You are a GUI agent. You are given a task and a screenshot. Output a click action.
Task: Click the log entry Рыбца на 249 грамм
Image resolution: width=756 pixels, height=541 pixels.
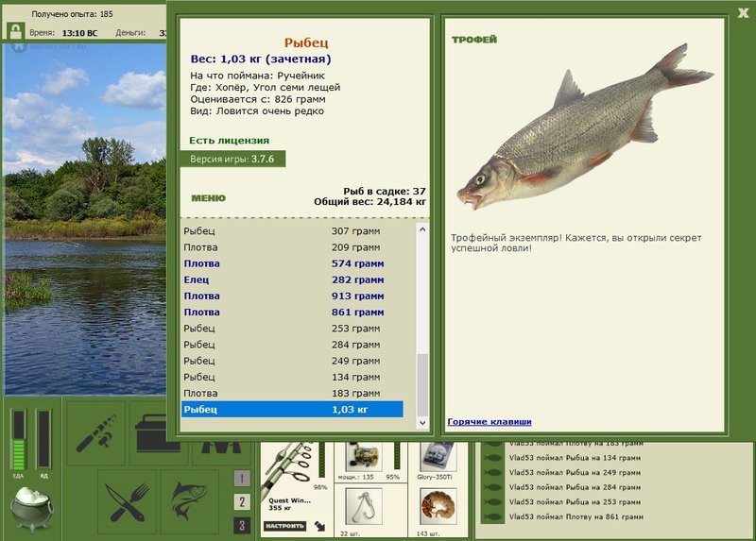[x=575, y=473]
